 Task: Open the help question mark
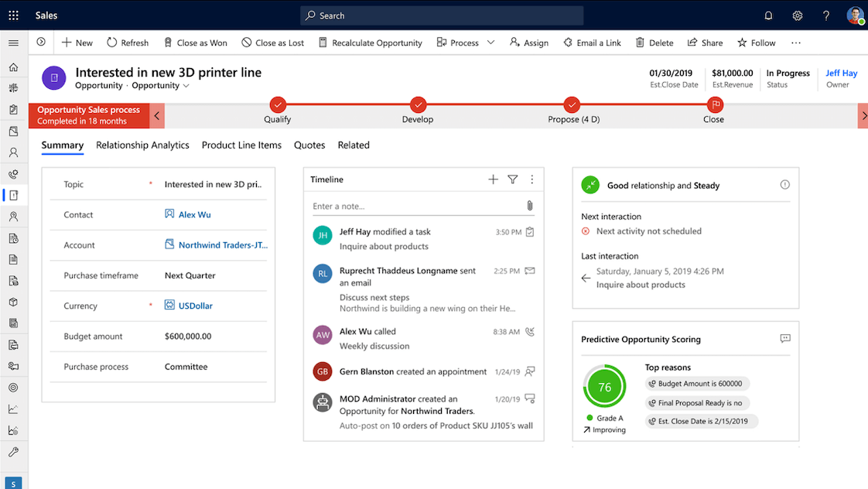click(x=826, y=15)
